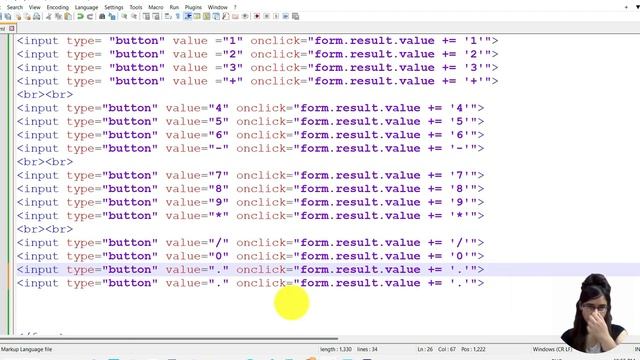Click the code line with value ="+"
The width and height of the screenshot is (640, 360).
[258, 81]
